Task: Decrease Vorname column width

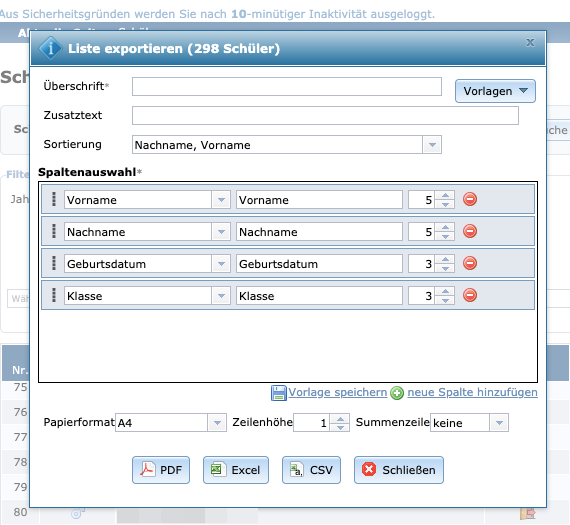Action: (445, 204)
